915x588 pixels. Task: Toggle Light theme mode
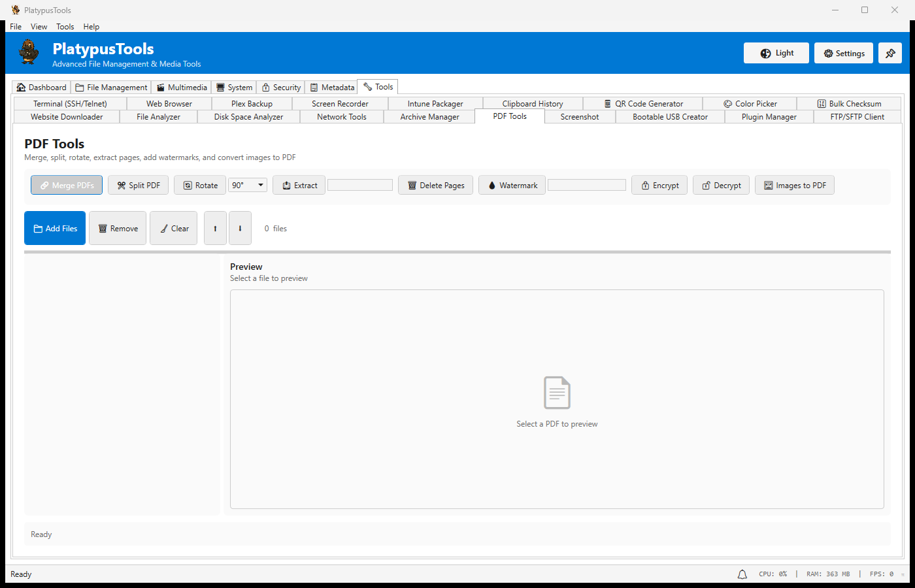click(x=776, y=53)
